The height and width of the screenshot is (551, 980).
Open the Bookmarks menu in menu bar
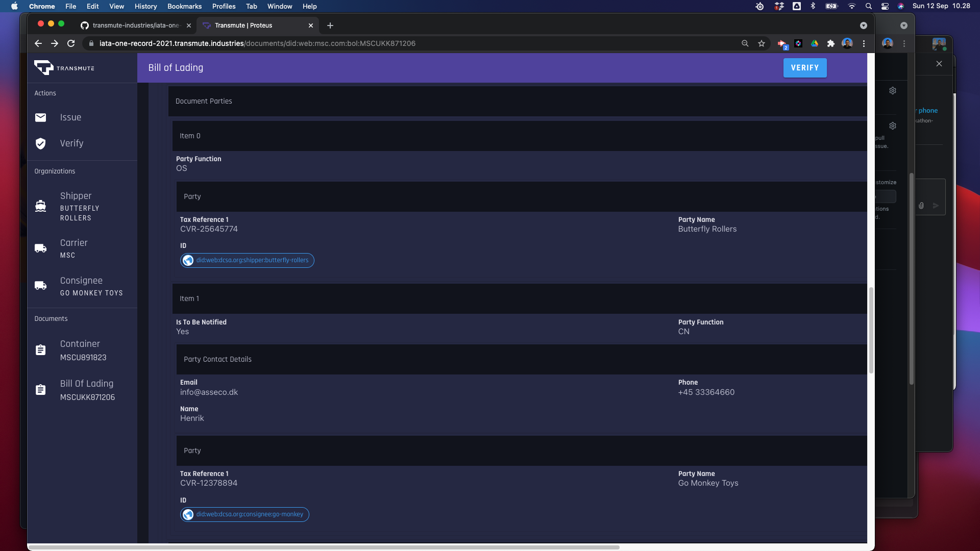[x=184, y=6]
